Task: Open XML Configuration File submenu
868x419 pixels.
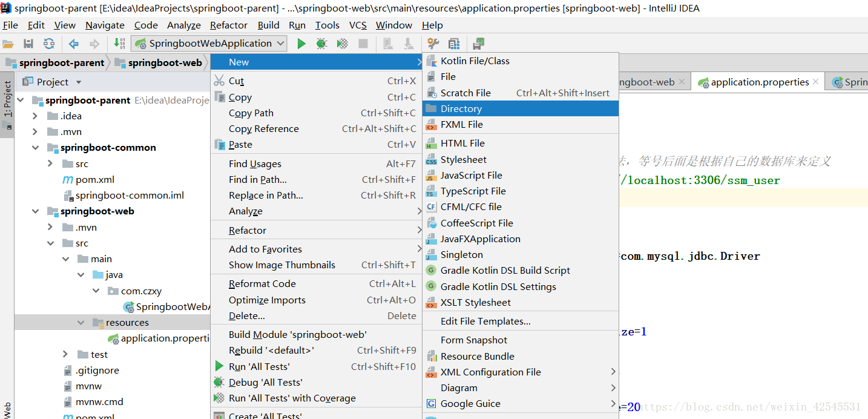Action: click(x=521, y=372)
